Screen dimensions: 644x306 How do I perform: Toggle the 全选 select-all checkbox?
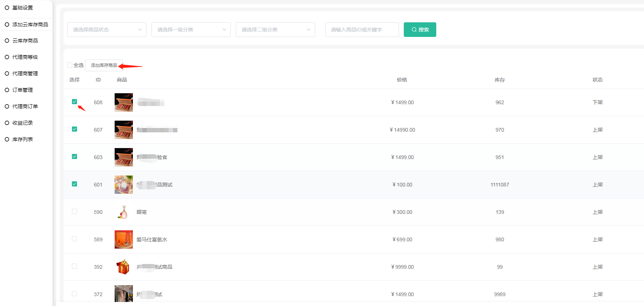pos(70,65)
